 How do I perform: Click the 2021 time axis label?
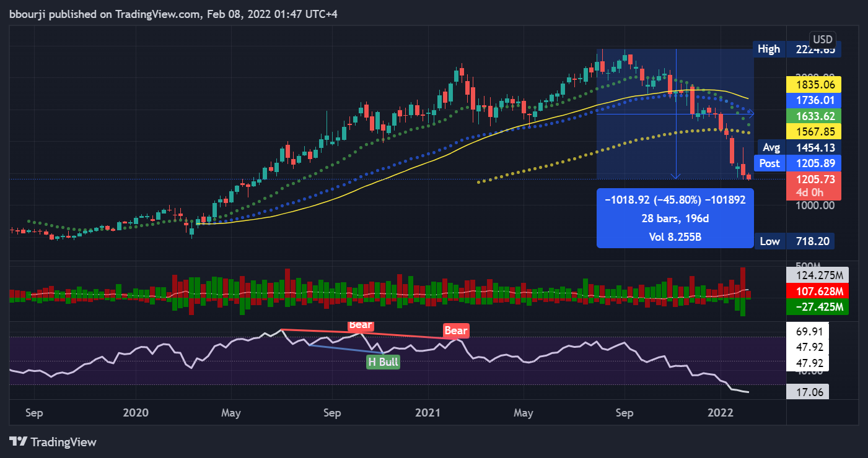(x=427, y=413)
